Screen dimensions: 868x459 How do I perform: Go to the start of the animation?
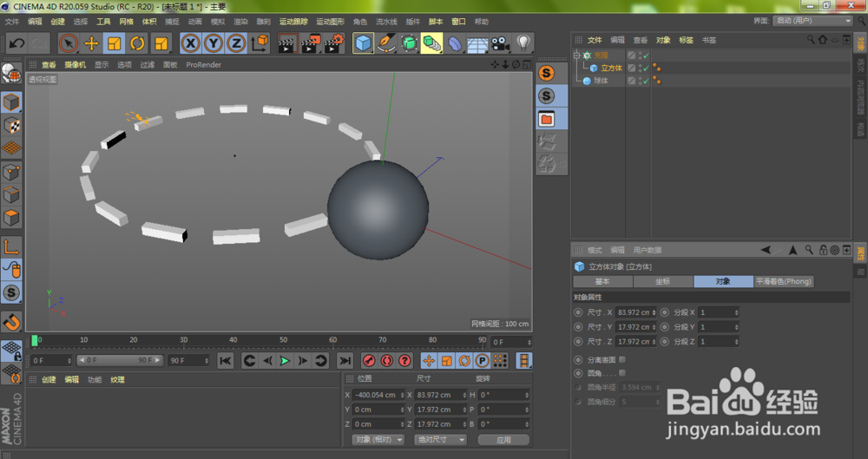point(226,361)
